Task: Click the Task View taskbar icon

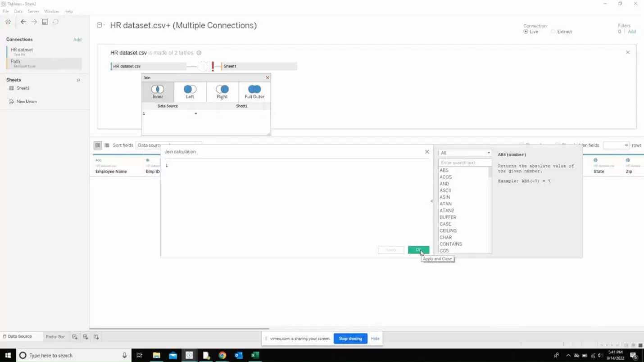Action: click(140, 355)
